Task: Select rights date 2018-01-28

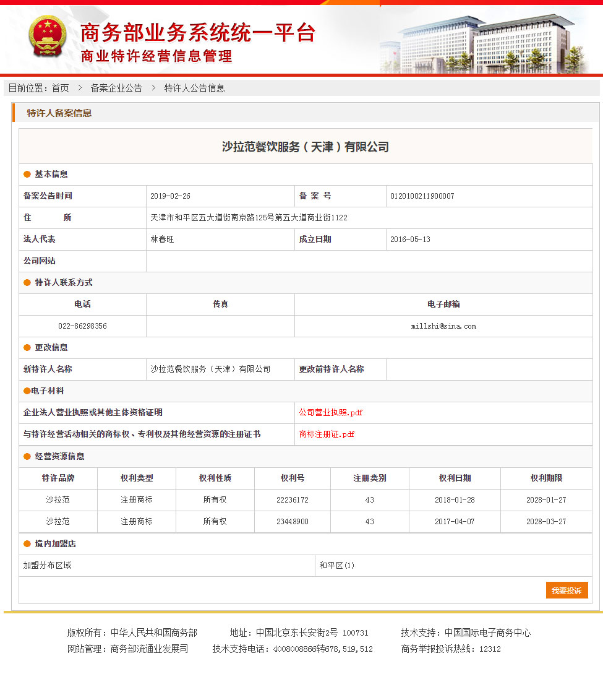Action: click(455, 500)
